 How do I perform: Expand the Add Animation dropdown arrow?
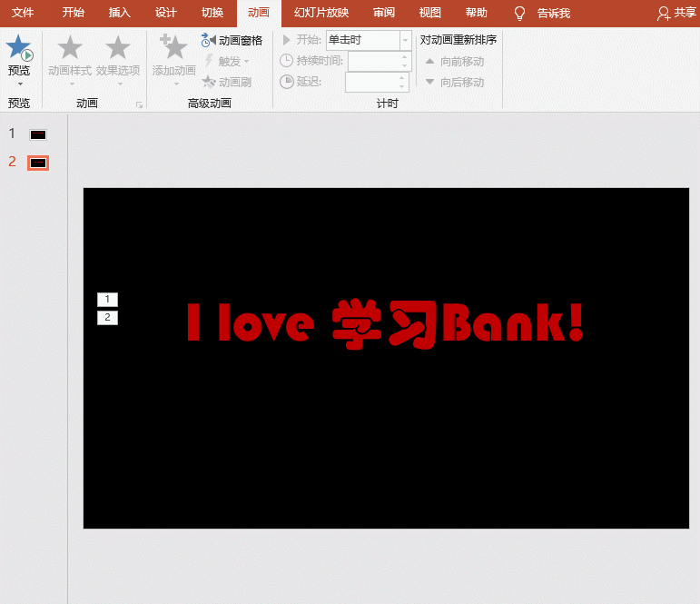176,84
